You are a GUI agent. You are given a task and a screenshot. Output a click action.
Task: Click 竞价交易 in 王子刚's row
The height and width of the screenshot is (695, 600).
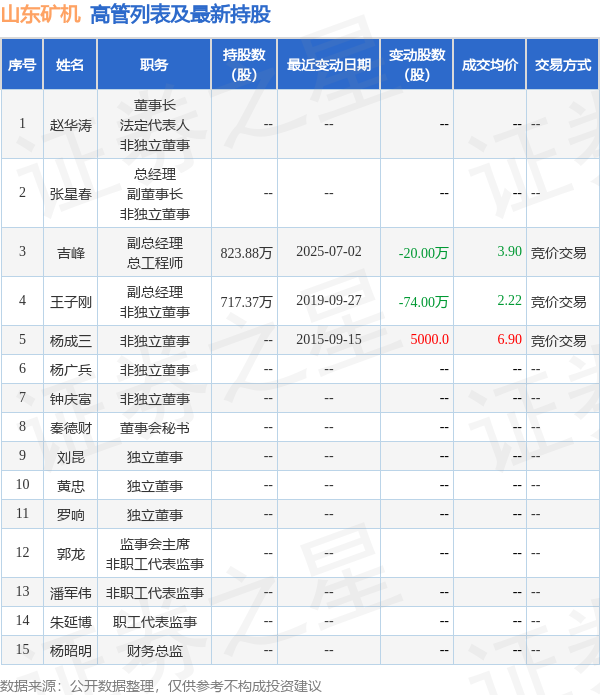tap(558, 302)
